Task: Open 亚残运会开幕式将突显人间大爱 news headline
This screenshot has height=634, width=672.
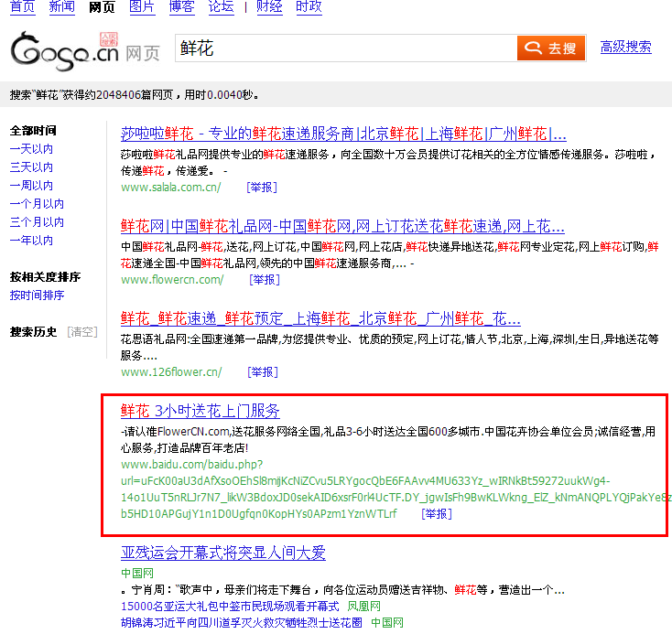Action: pyautogui.click(x=223, y=553)
